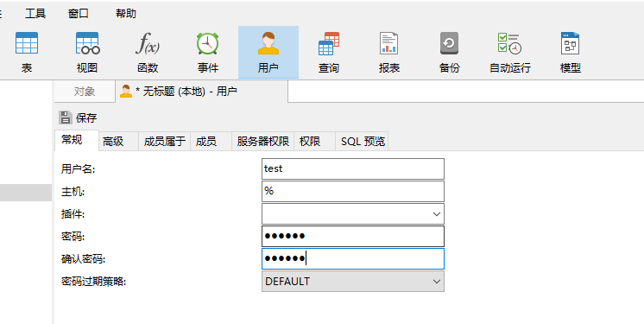This screenshot has height=324, width=644.
Task: Open the SQL 预览 tab
Action: click(x=363, y=142)
